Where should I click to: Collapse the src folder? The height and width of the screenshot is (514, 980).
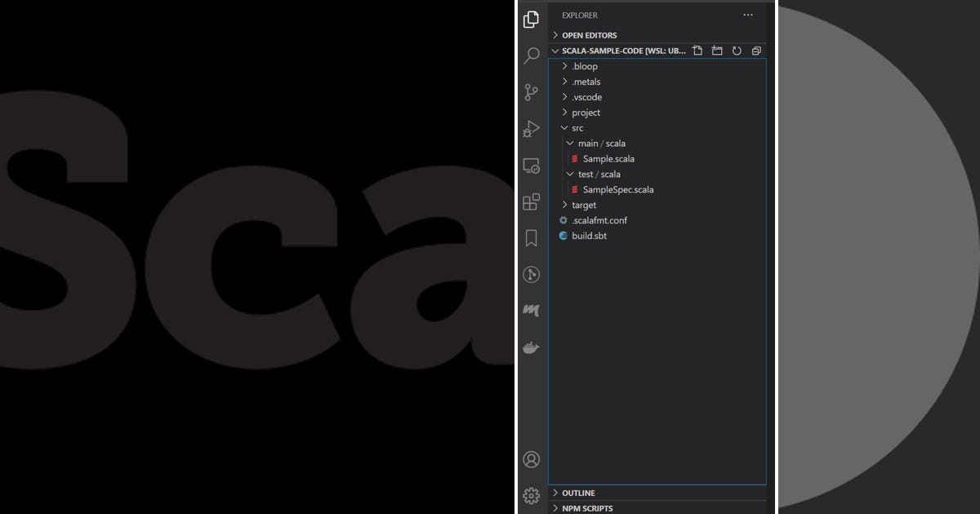577,127
